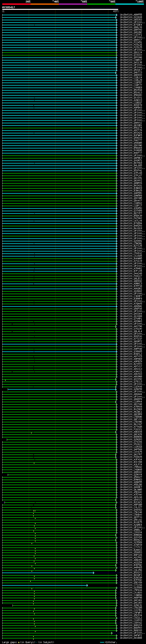This screenshot has width=146, height=644.
Task: Open hit UniRef100_A8HP55
Action: pos(131,15)
